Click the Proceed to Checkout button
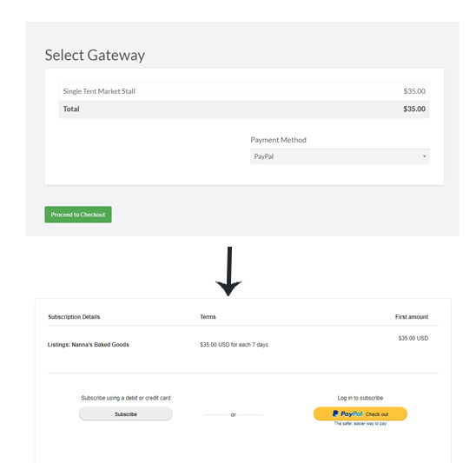 [x=78, y=215]
